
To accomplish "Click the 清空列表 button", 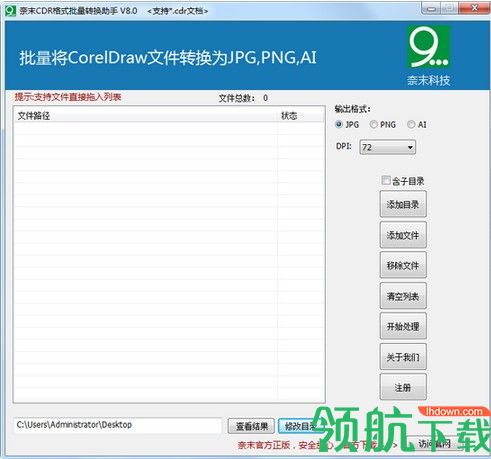I will pos(403,296).
